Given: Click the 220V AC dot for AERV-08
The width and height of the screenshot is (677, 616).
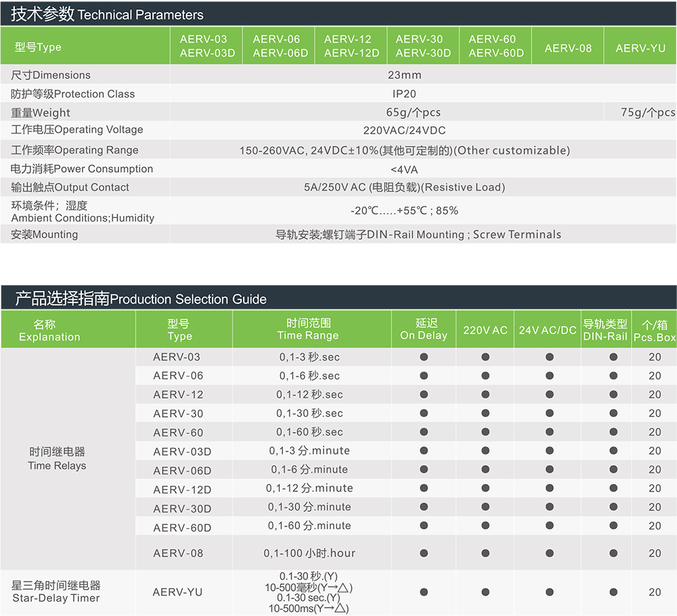Looking at the screenshot, I should click(x=485, y=553).
